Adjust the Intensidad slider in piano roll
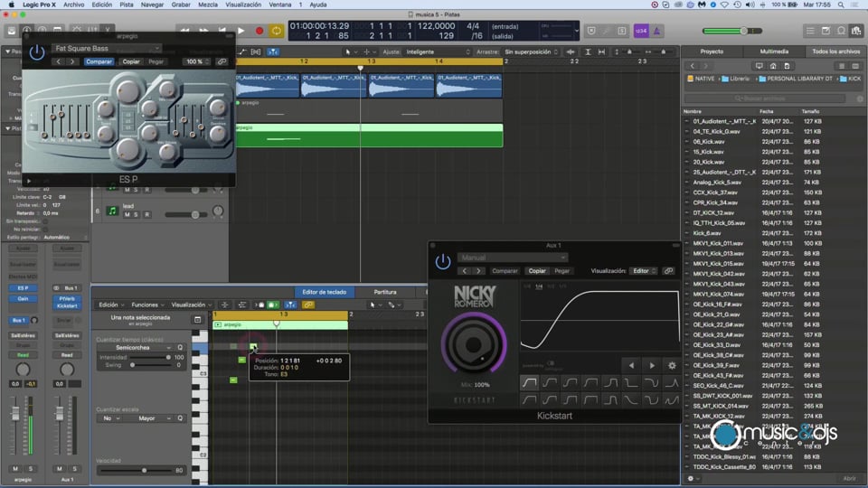Screen dimensions: 868x488 click(x=150, y=358)
